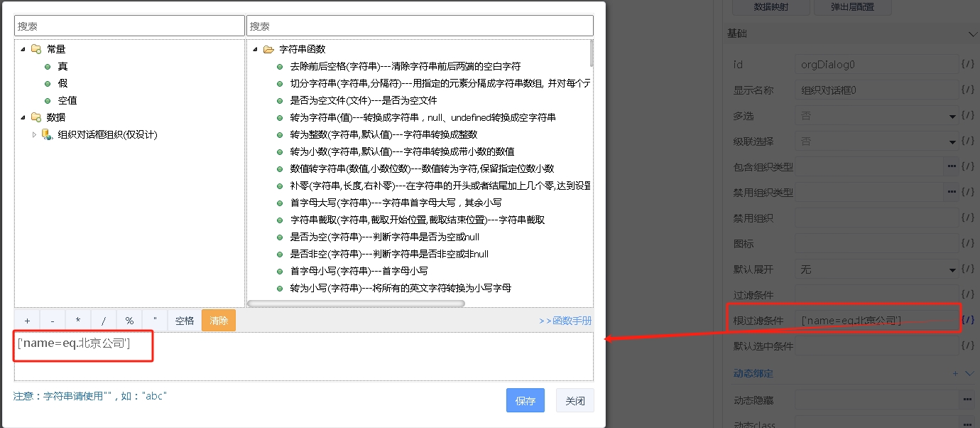Click the 组织对话框组织 data node icon
The height and width of the screenshot is (428, 980).
click(x=47, y=134)
